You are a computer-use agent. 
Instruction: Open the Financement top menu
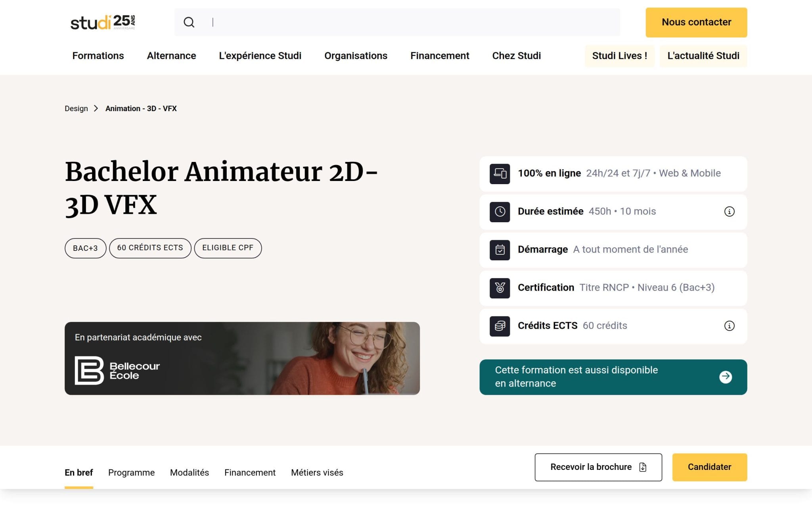(x=440, y=56)
